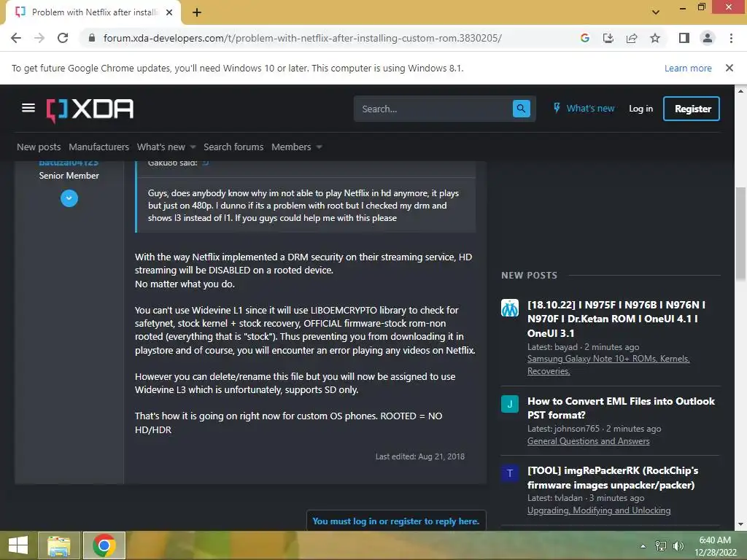The height and width of the screenshot is (560, 747).
Task: Click the T user avatar
Action: click(x=510, y=473)
